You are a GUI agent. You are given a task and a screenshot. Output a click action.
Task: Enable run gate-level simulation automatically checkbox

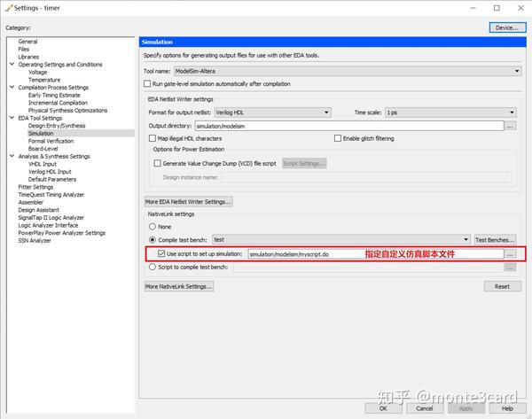click(x=147, y=84)
